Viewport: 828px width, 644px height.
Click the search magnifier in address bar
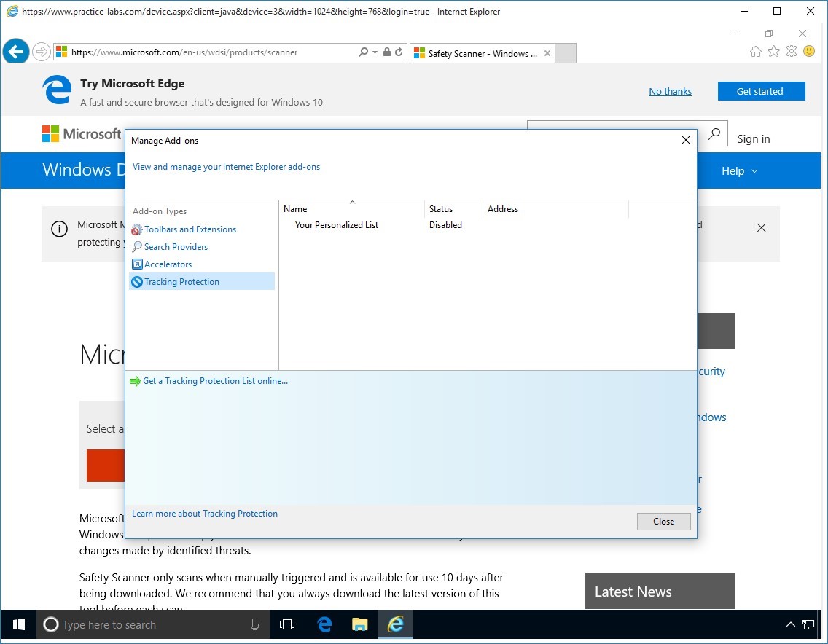tap(363, 52)
